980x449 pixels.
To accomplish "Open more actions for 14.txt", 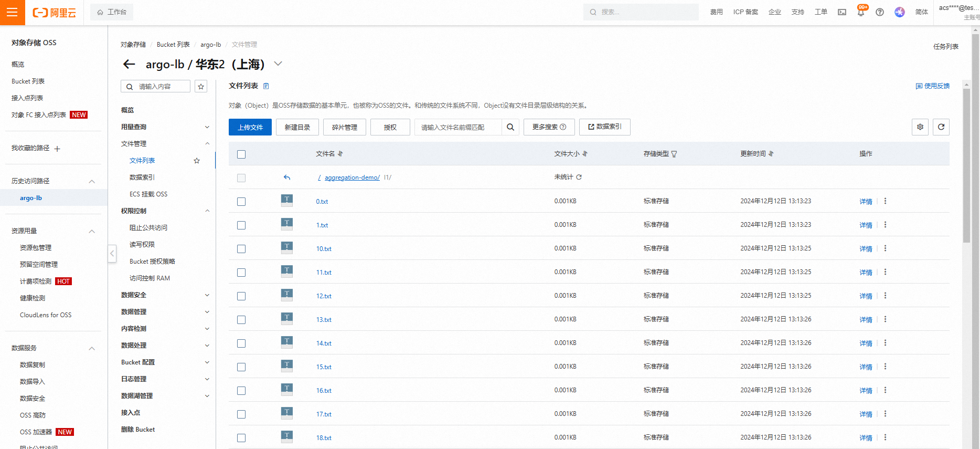I will [886, 343].
